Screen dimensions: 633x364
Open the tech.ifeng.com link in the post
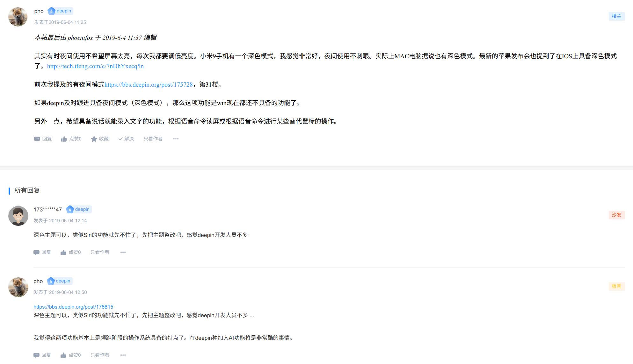95,66
